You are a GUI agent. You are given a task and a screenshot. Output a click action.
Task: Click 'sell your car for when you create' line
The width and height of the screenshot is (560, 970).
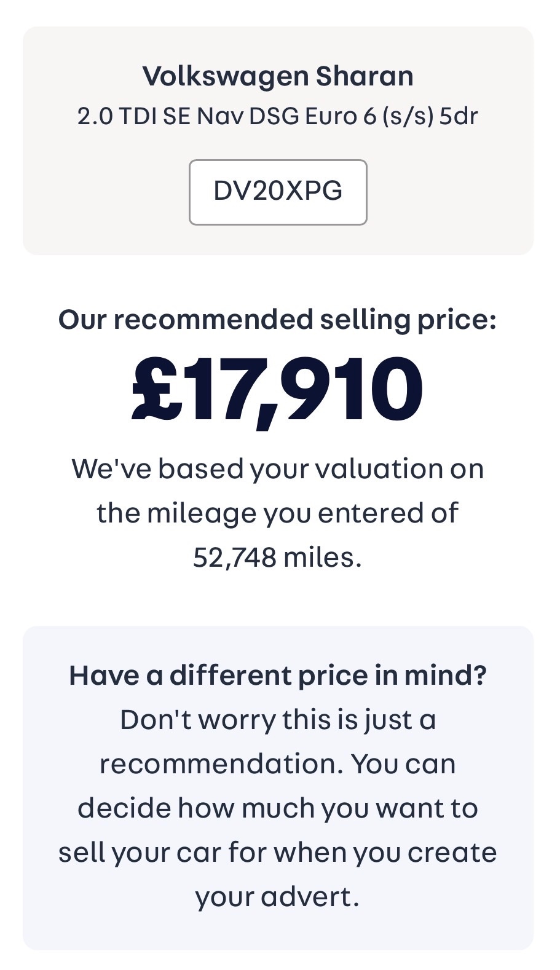278,853
